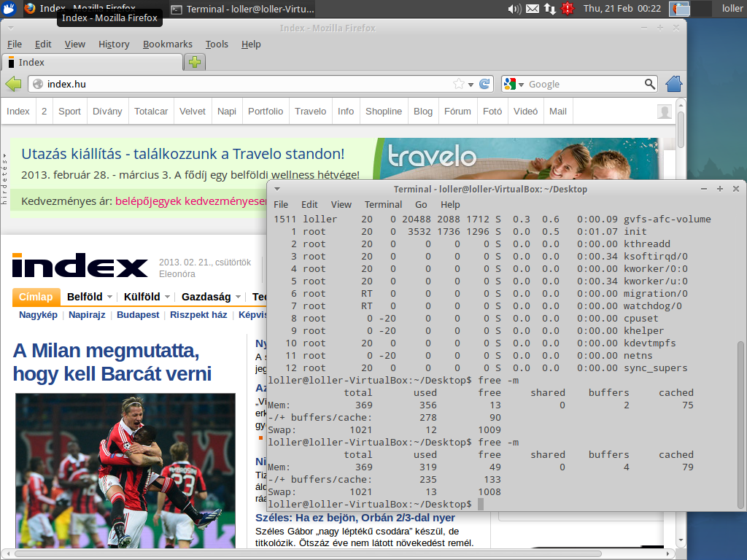Switch to Terminal window in taskbar
This screenshot has width=747, height=560.
click(x=243, y=9)
